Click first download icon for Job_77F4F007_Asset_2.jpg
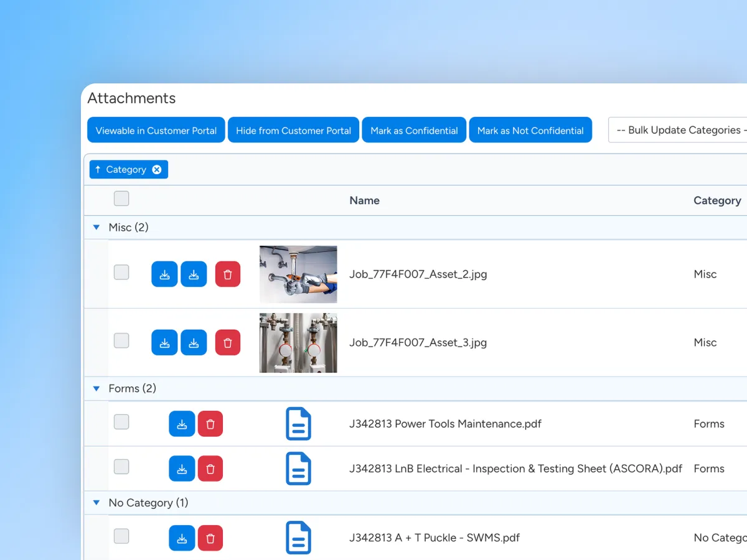 coord(164,274)
